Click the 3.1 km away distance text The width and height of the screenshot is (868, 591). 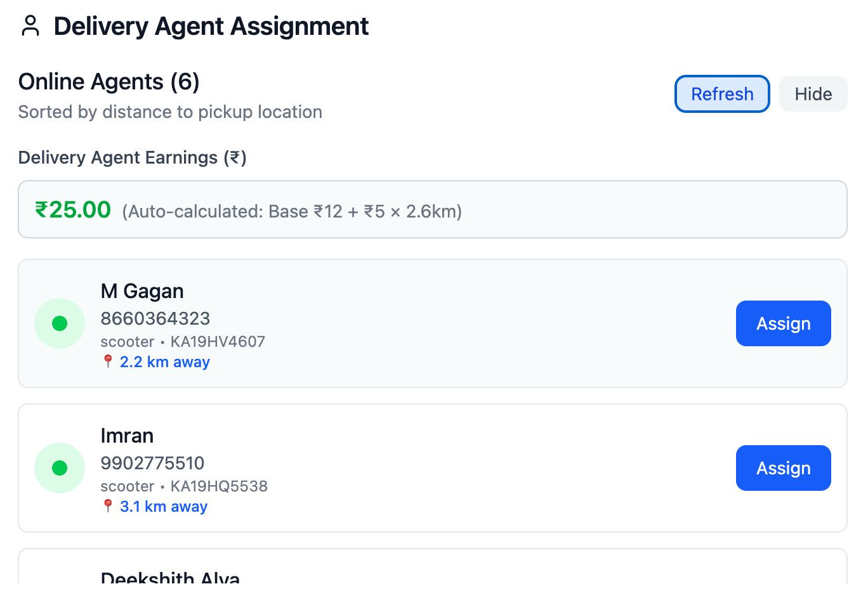pyautogui.click(x=164, y=507)
